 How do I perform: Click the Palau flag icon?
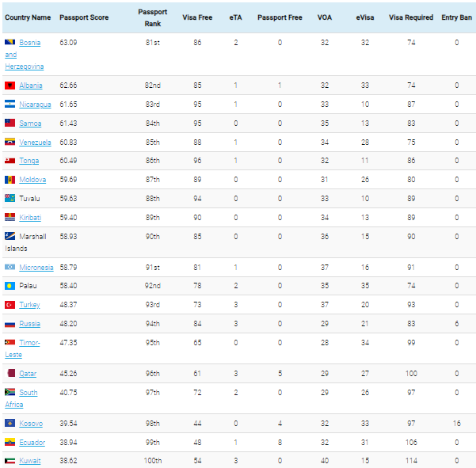[x=10, y=286]
